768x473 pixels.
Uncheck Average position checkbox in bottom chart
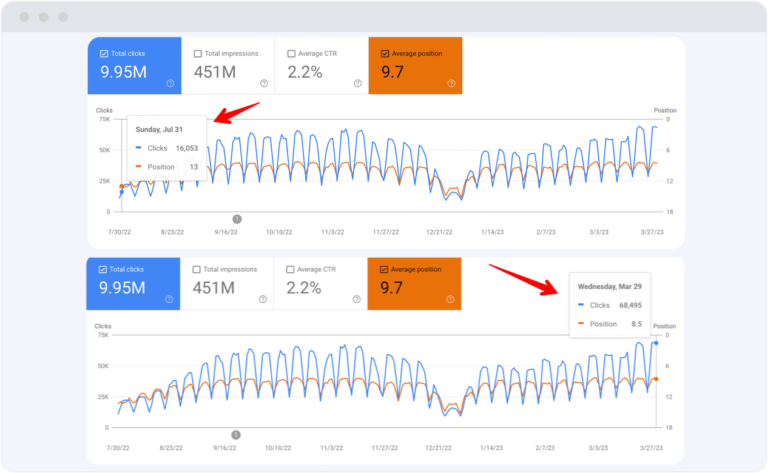(385, 269)
